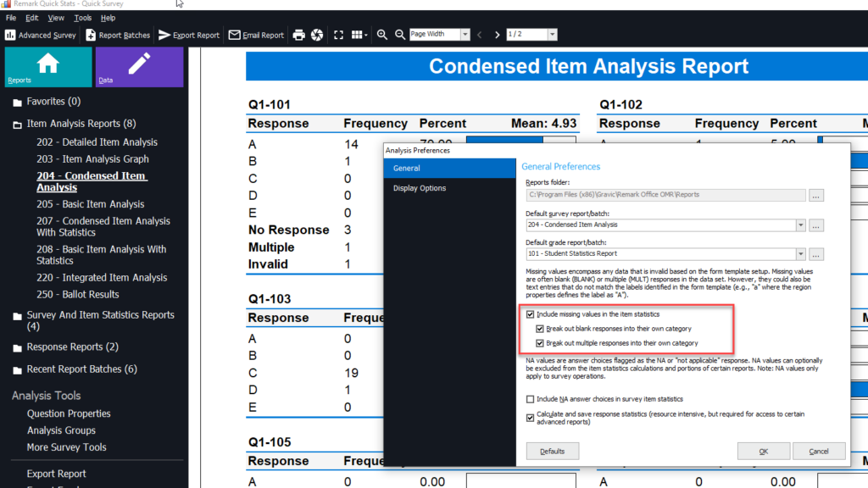Open the Tools menu
The height and width of the screenshot is (488, 868).
tap(82, 18)
